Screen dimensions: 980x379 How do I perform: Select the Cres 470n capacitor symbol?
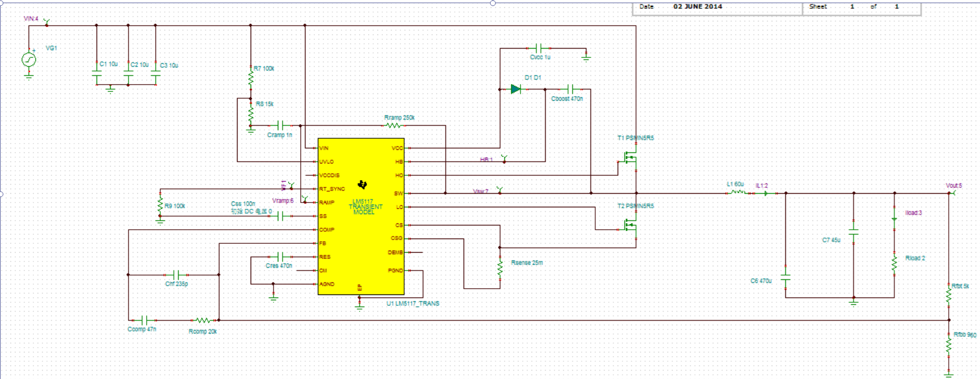[x=280, y=257]
